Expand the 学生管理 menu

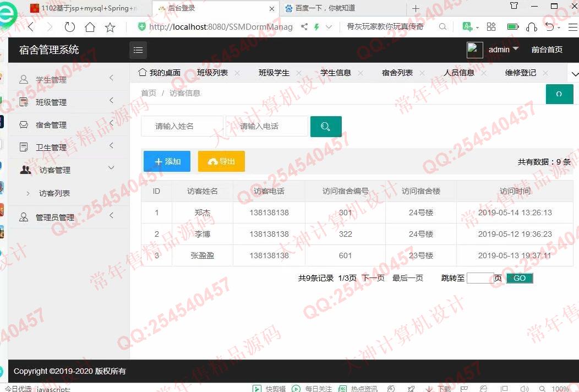[69, 79]
